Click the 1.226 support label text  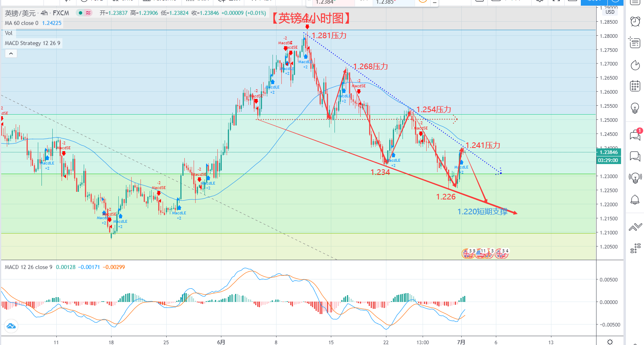[446, 197]
